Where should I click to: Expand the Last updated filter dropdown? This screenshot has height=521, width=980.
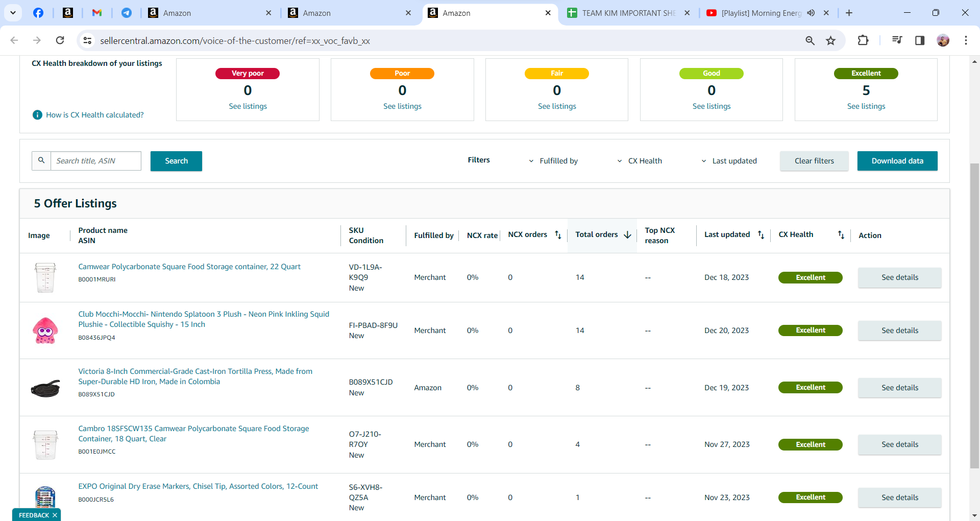pos(729,161)
